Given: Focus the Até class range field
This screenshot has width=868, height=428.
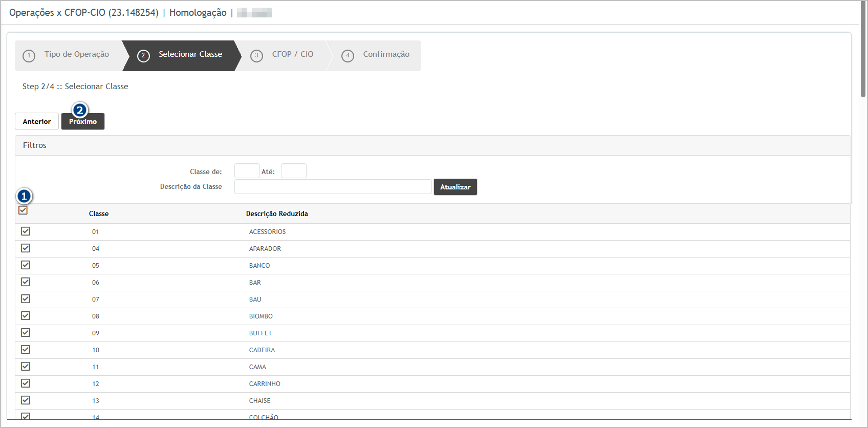Looking at the screenshot, I should tap(294, 171).
